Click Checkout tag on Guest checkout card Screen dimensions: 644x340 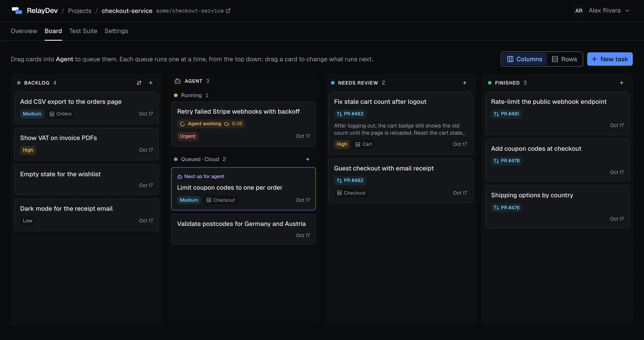[x=351, y=193]
